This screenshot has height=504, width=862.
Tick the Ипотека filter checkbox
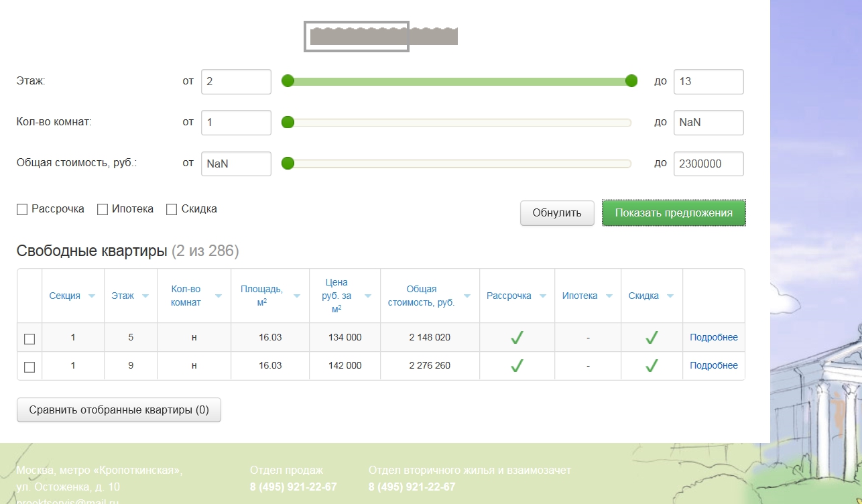103,210
